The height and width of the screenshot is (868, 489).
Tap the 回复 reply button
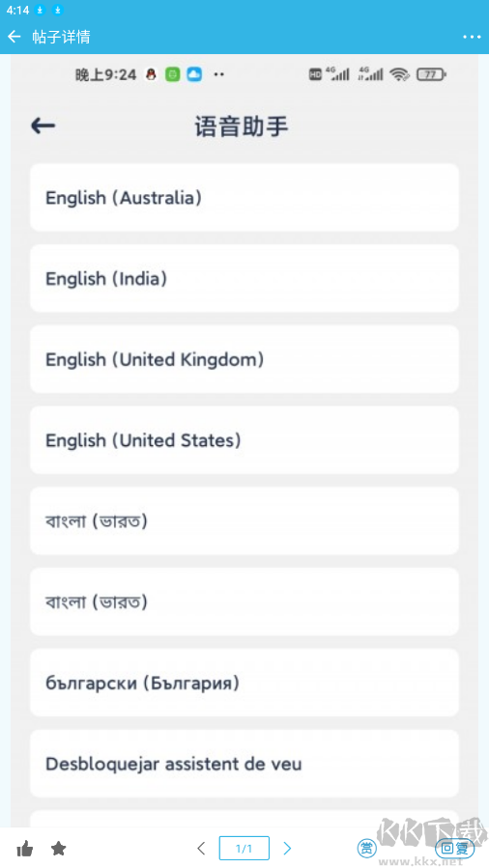454,848
